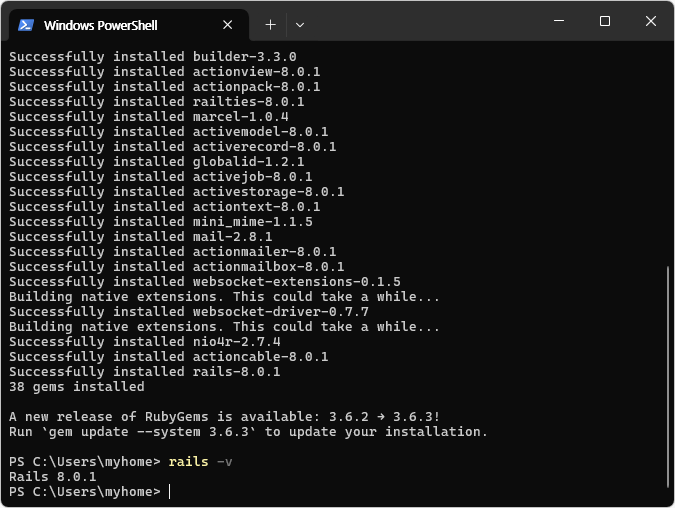Screen dimensions: 675x508
Task: Click the scrollbar track above the thumb
Action: coord(668,150)
